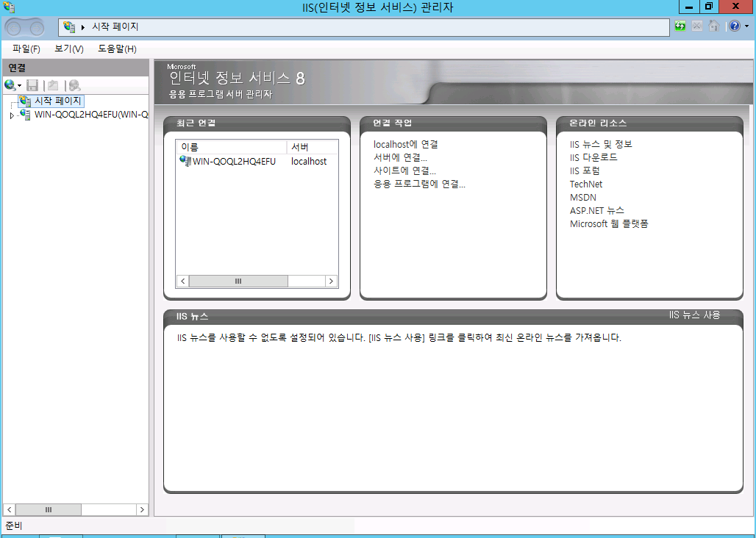Select WIN-QOQL2HQ4EFU in the recent connections list

[234, 162]
